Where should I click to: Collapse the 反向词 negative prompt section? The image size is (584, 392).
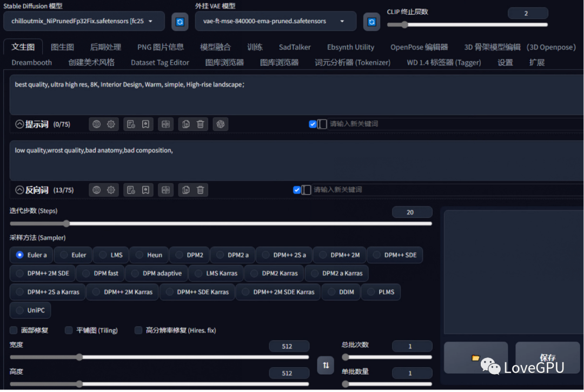19,190
